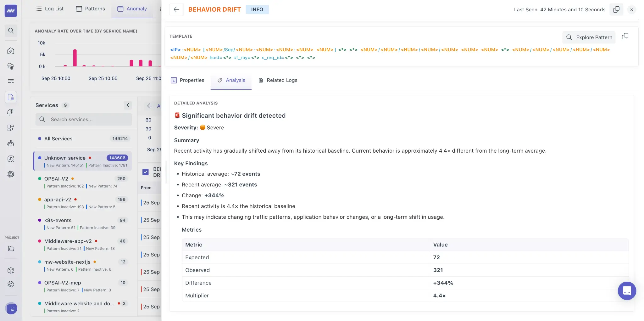Go back using the Behavior Drift back arrow
Viewport: 644px width, 321px height.
click(x=176, y=9)
